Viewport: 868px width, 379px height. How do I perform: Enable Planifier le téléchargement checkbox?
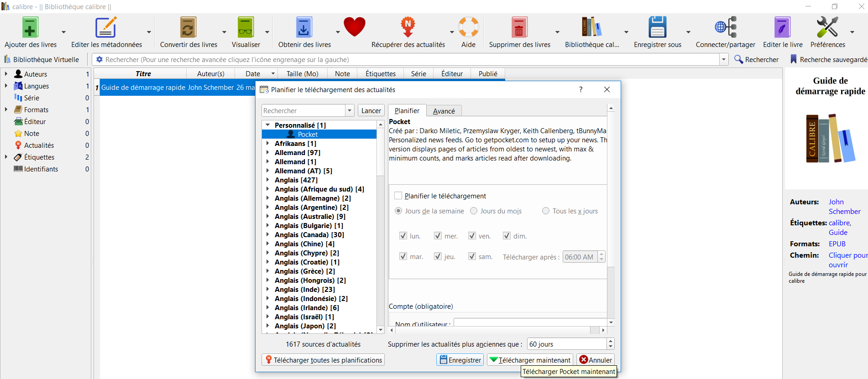398,196
